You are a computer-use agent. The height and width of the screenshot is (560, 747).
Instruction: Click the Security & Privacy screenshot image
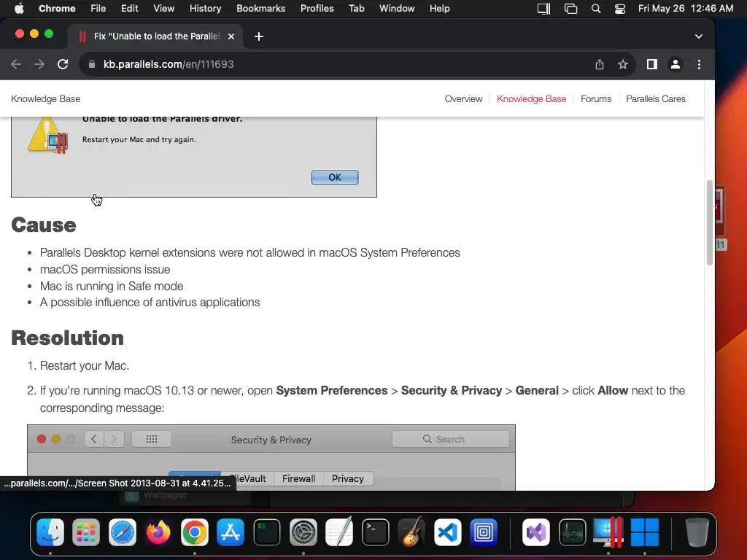click(x=271, y=458)
